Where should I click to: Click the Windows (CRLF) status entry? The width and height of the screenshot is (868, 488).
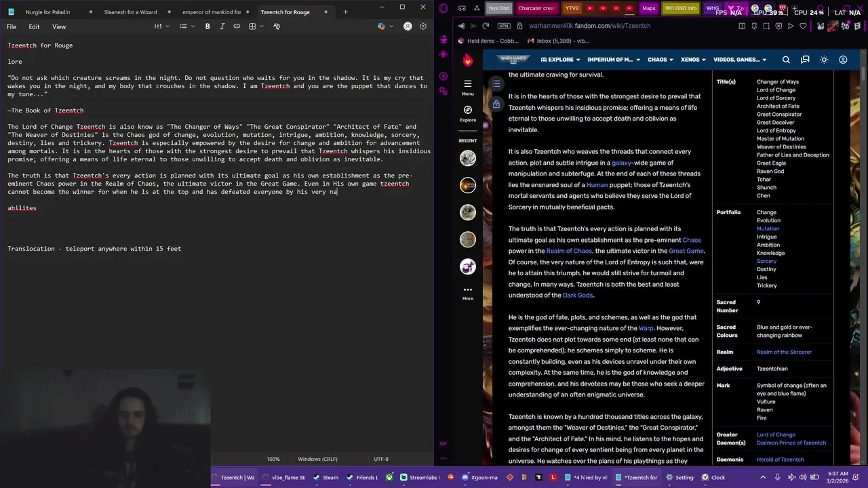pos(317,459)
